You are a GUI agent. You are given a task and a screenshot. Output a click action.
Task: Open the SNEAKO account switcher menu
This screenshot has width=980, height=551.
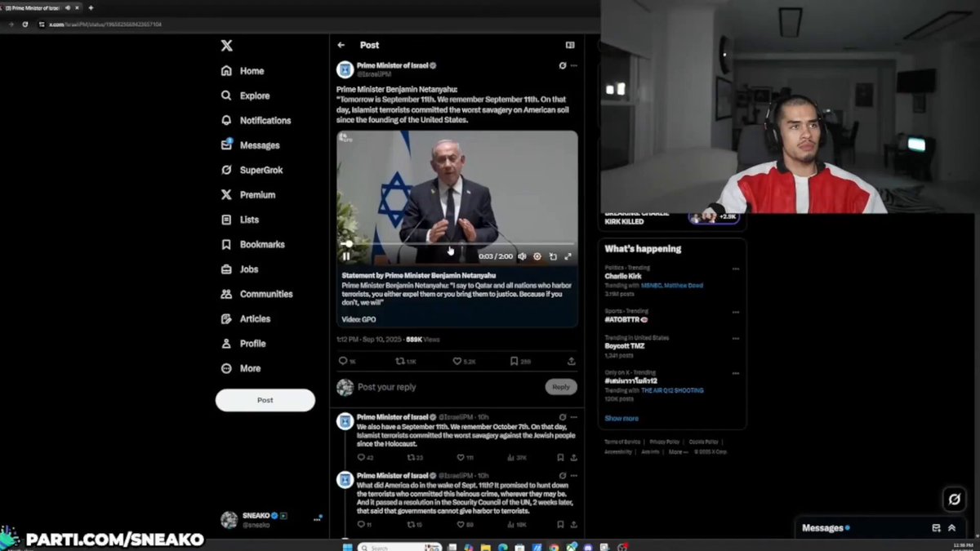pos(271,519)
